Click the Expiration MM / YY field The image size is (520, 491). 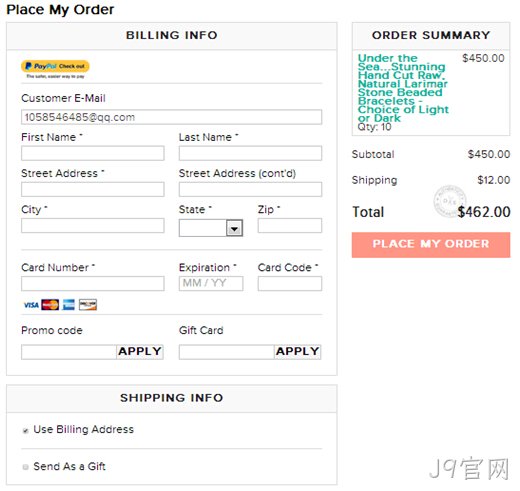pos(211,283)
